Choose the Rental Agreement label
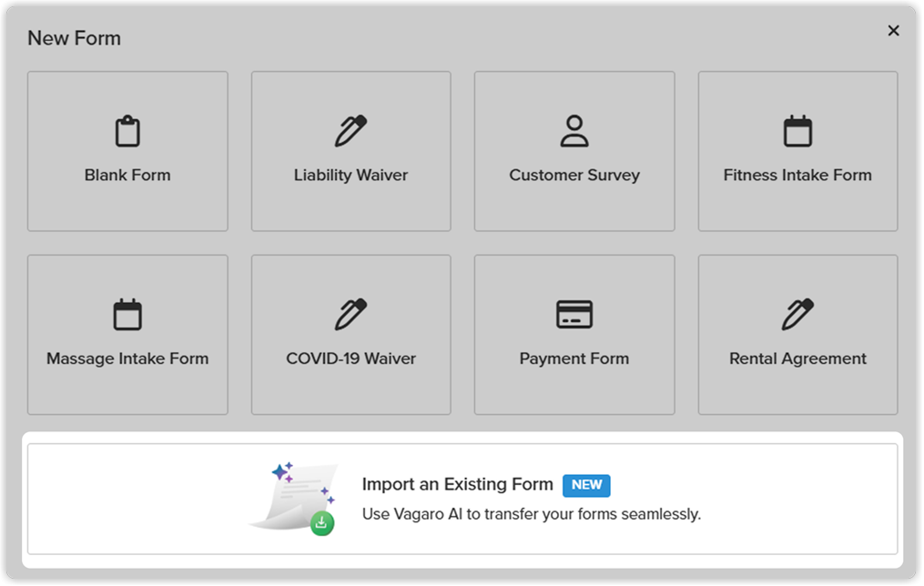The width and height of the screenshot is (924, 586). pyautogui.click(x=797, y=359)
